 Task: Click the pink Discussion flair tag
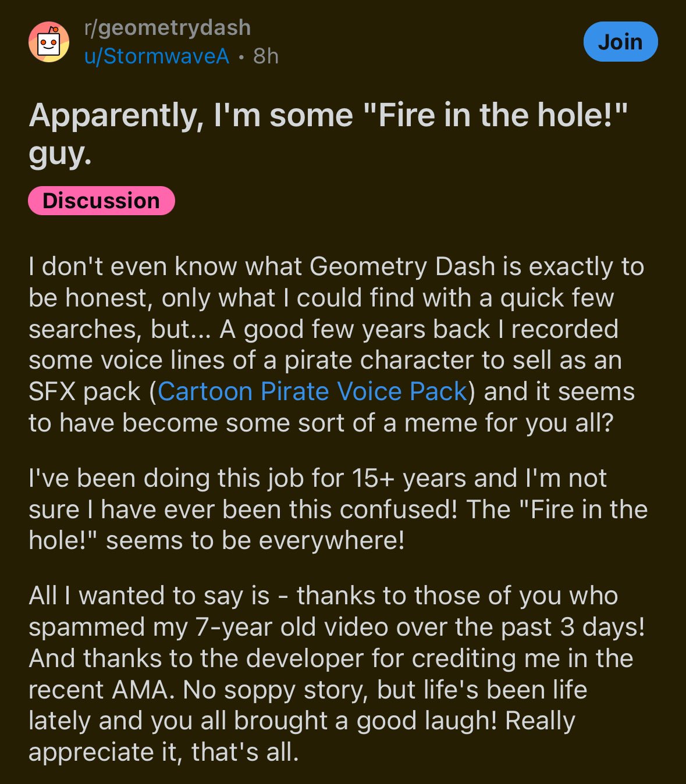101,201
